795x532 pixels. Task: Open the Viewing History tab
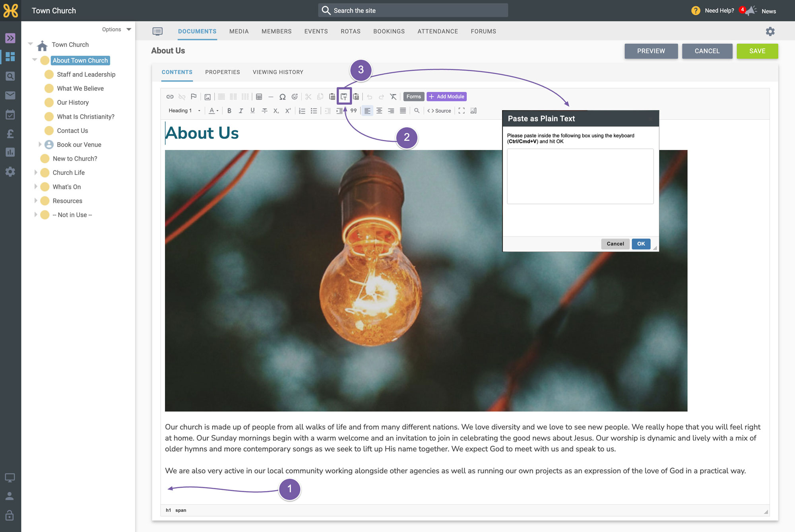278,72
